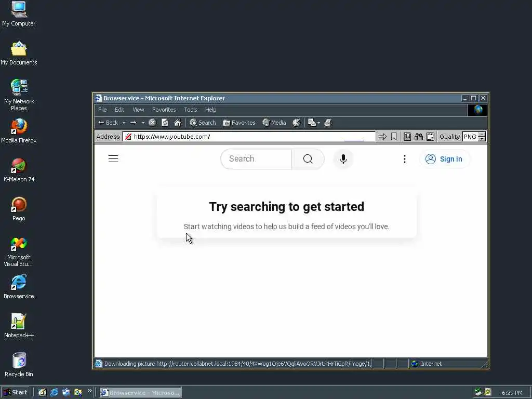
Task: Click the Sign in button
Action: point(444,159)
